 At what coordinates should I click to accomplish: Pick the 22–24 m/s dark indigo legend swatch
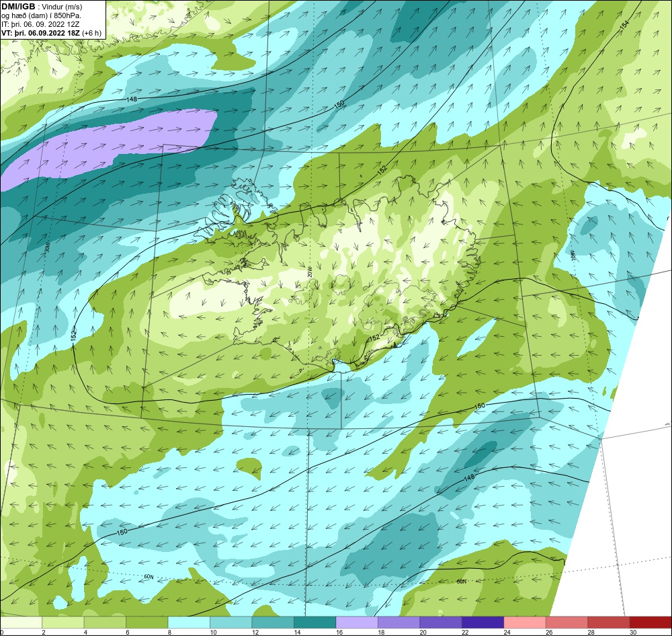pos(483,623)
